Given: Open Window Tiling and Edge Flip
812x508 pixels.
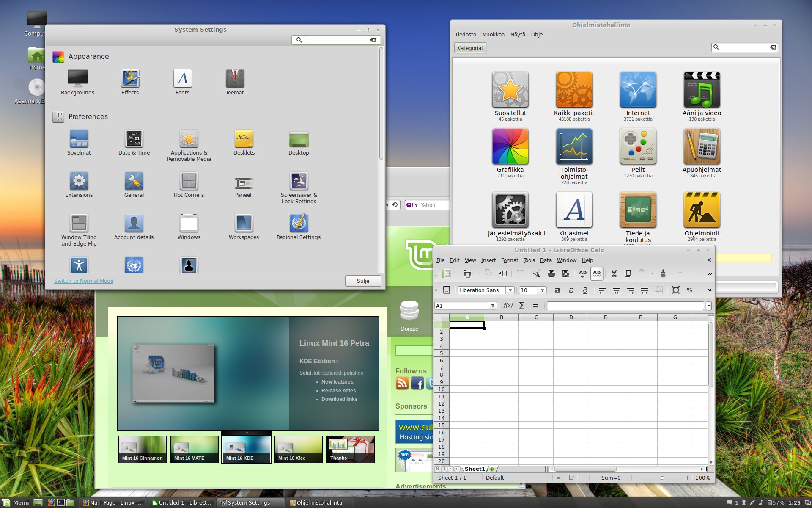Looking at the screenshot, I should pos(79,230).
